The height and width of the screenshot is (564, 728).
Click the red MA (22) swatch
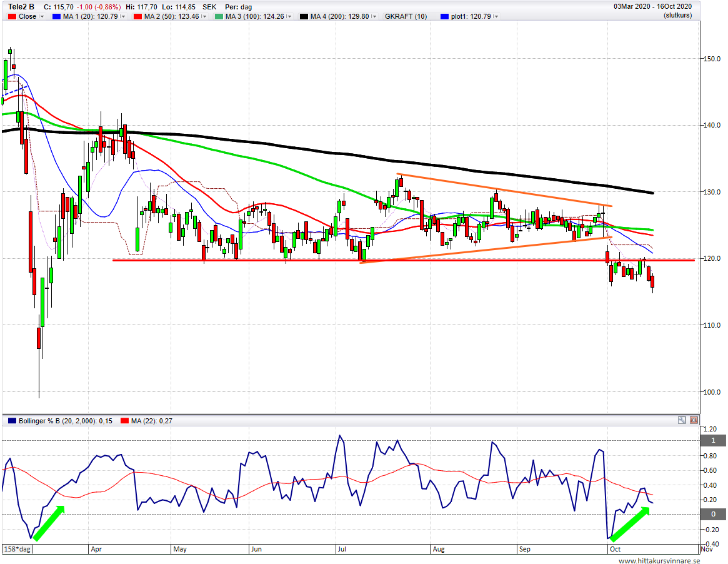124,421
